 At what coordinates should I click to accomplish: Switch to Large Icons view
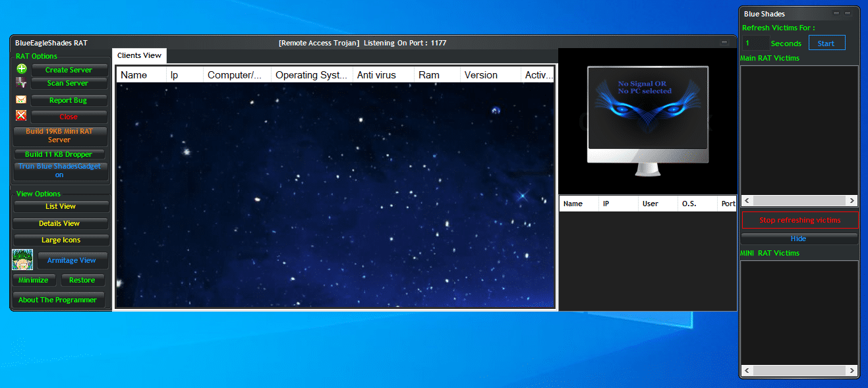[61, 240]
